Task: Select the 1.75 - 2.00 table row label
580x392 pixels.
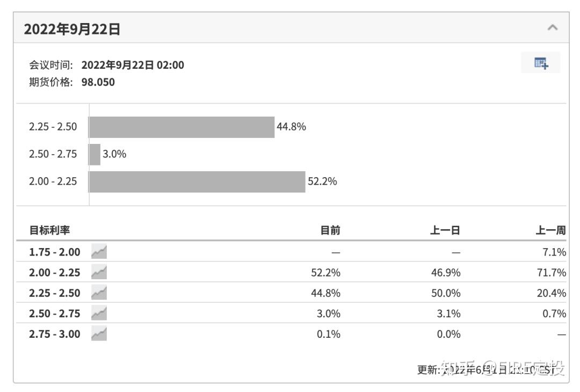Action: pos(54,252)
